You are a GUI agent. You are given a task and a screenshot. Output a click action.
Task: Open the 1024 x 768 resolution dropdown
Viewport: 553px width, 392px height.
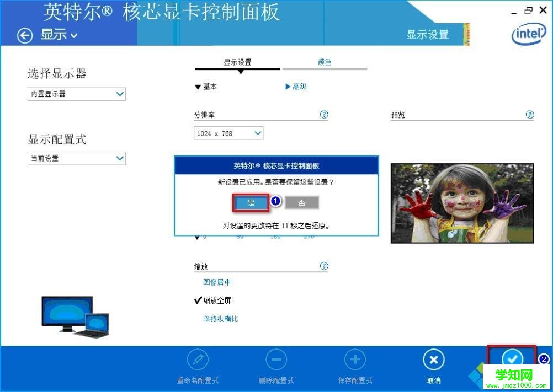[x=228, y=133]
